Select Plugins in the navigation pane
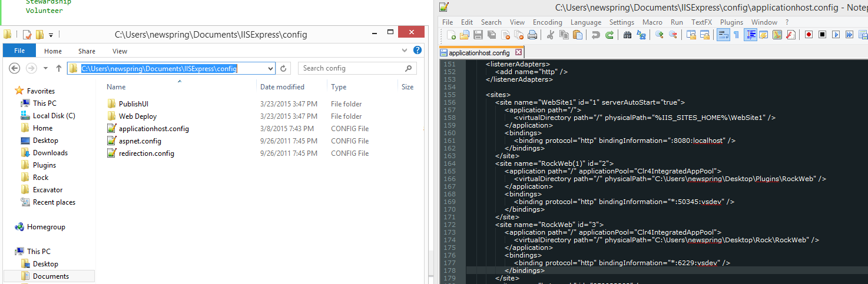The height and width of the screenshot is (284, 868). click(x=44, y=165)
